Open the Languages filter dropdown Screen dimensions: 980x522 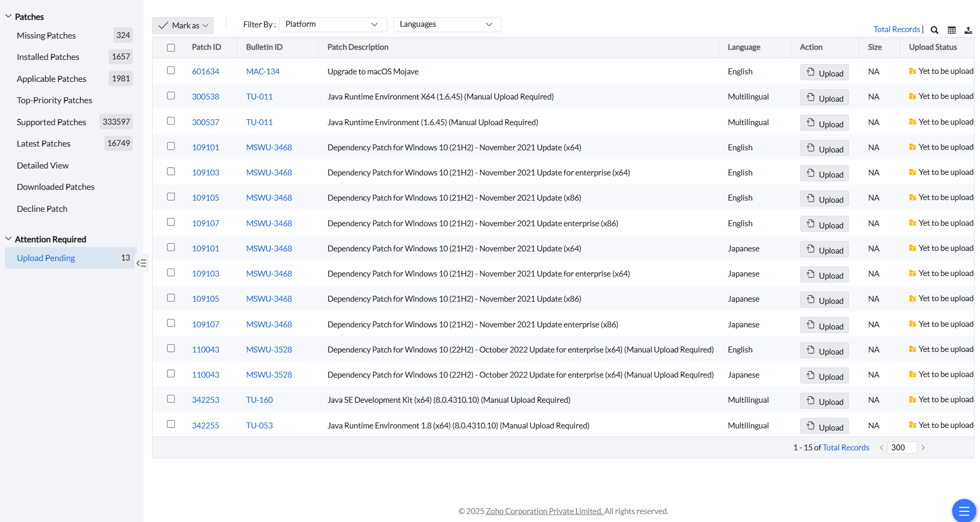[x=446, y=25]
